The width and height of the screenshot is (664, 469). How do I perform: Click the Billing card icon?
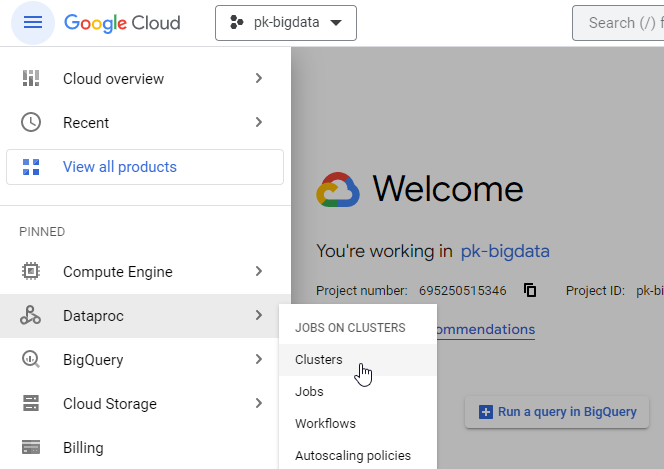pyautogui.click(x=31, y=448)
